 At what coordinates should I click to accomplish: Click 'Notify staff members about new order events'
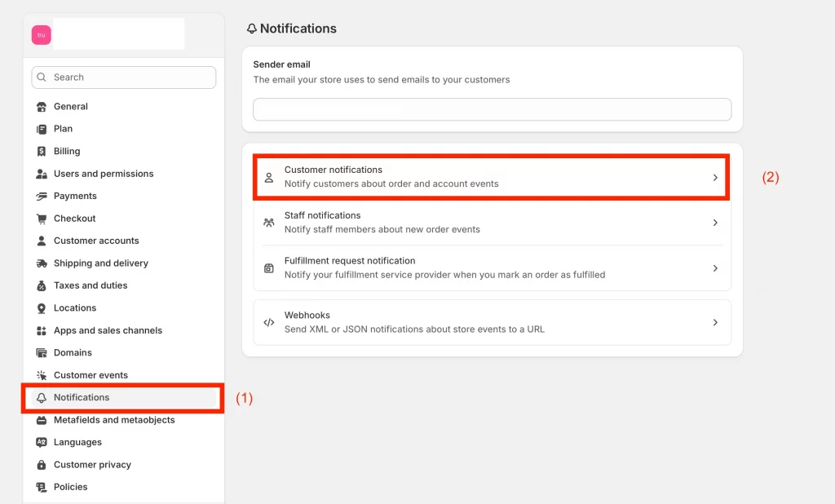pyautogui.click(x=382, y=230)
